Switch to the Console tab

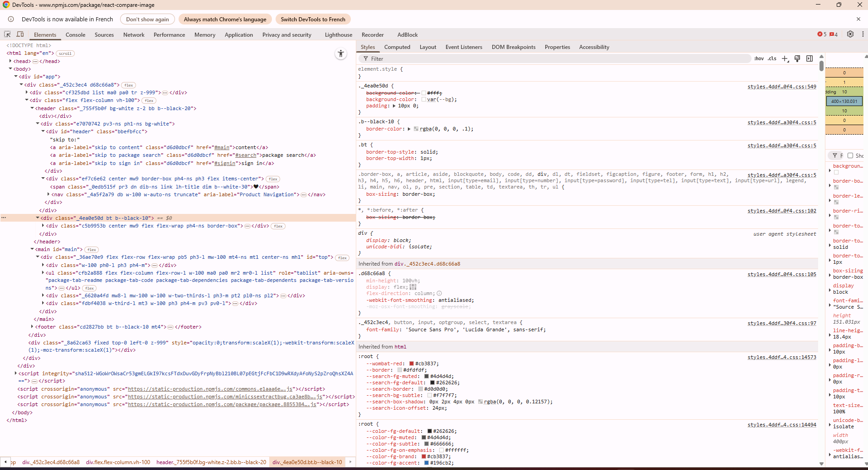pyautogui.click(x=75, y=34)
